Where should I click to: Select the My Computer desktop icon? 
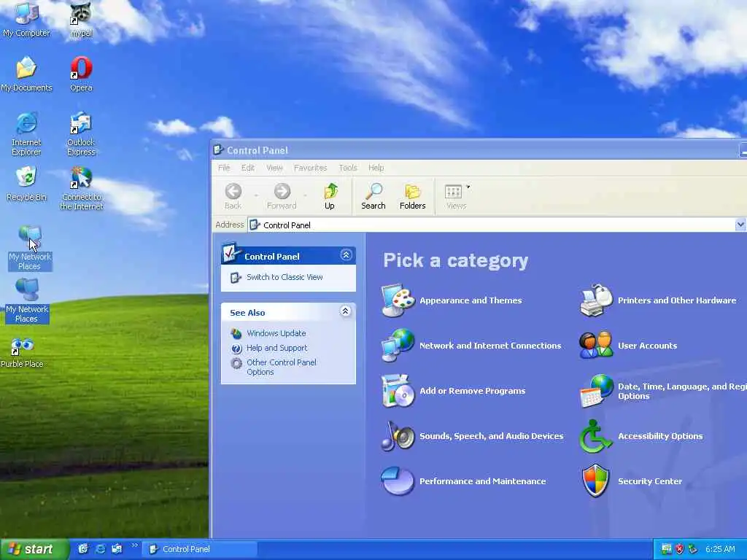coord(27,19)
